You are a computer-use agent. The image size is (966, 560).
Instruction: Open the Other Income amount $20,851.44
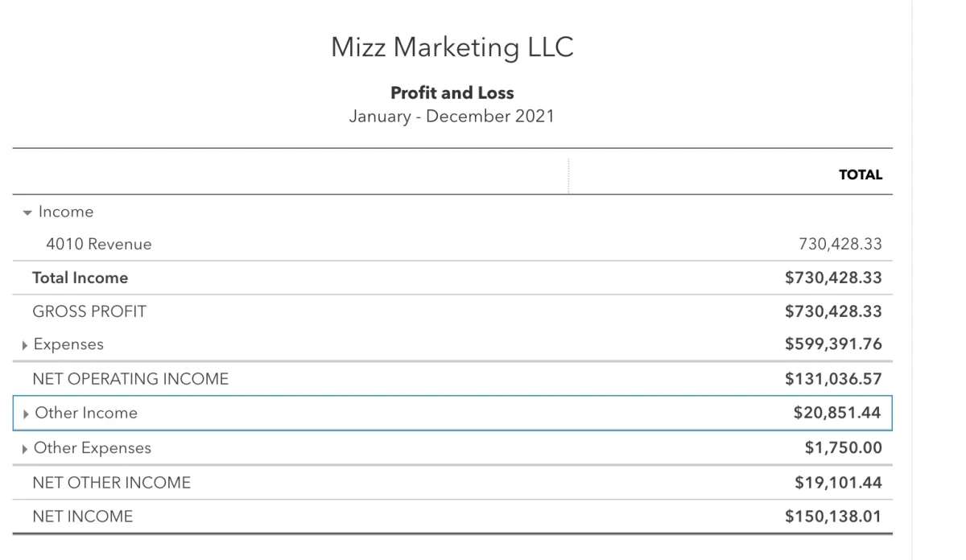coord(836,413)
